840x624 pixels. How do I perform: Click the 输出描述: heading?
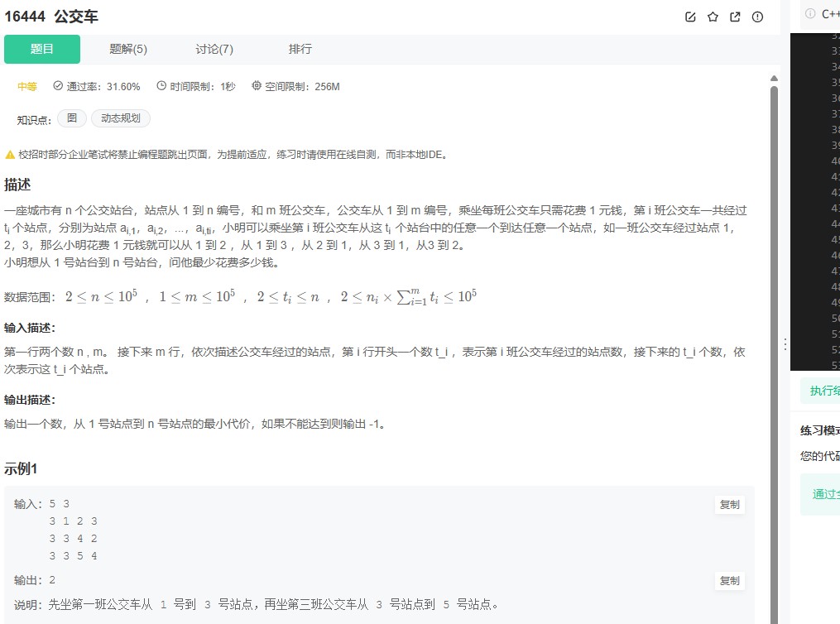click(x=30, y=400)
